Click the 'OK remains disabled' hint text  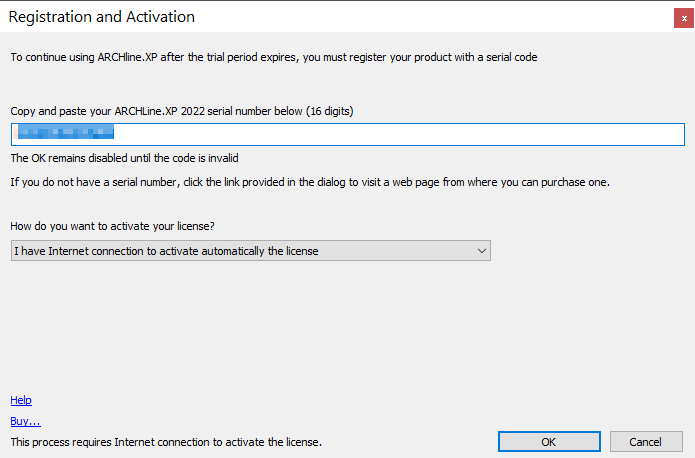coord(124,158)
